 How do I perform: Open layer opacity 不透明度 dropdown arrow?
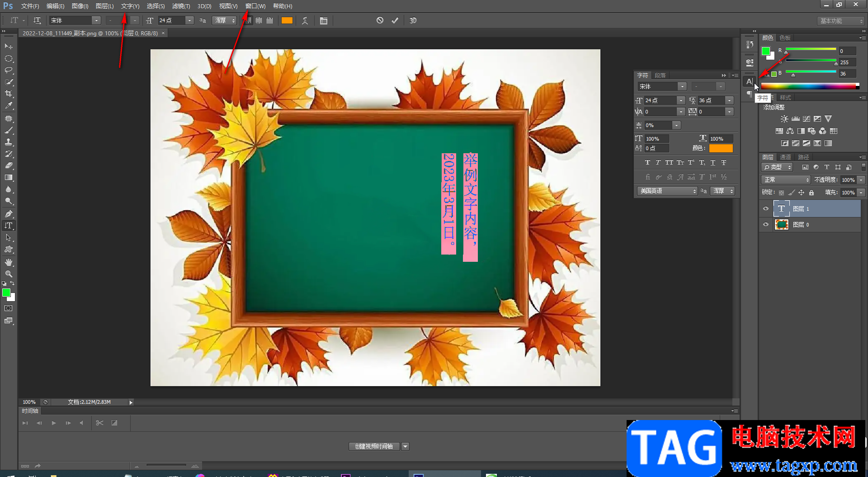point(861,180)
